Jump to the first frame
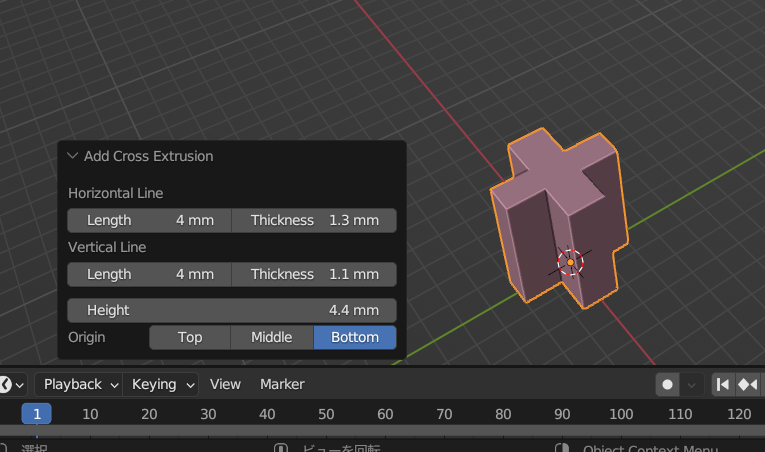 pos(723,385)
